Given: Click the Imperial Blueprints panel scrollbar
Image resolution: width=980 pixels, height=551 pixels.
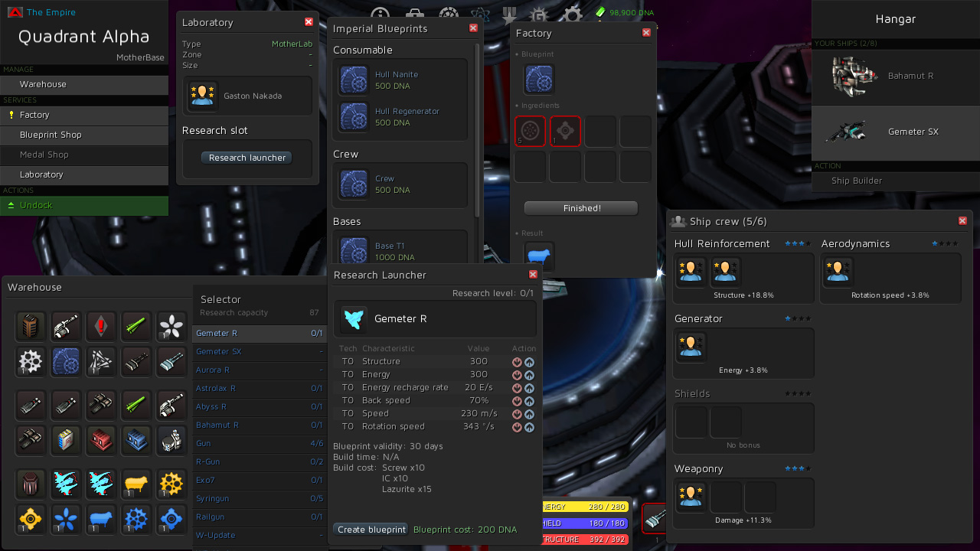Looking at the screenshot, I should [478, 130].
